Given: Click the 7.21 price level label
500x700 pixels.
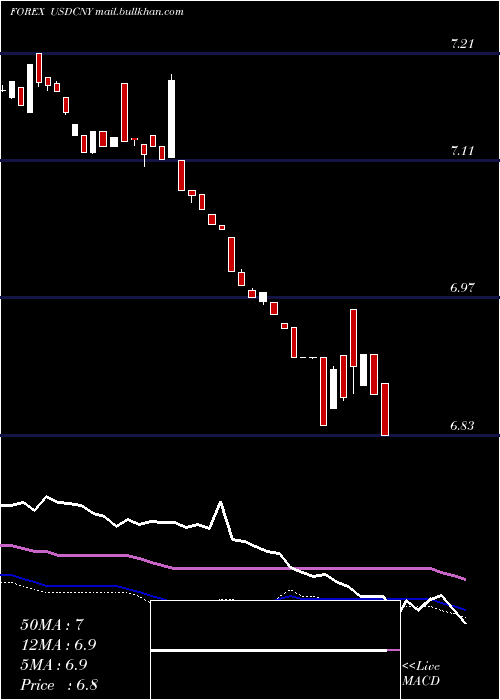Looking at the screenshot, I should pos(462,44).
